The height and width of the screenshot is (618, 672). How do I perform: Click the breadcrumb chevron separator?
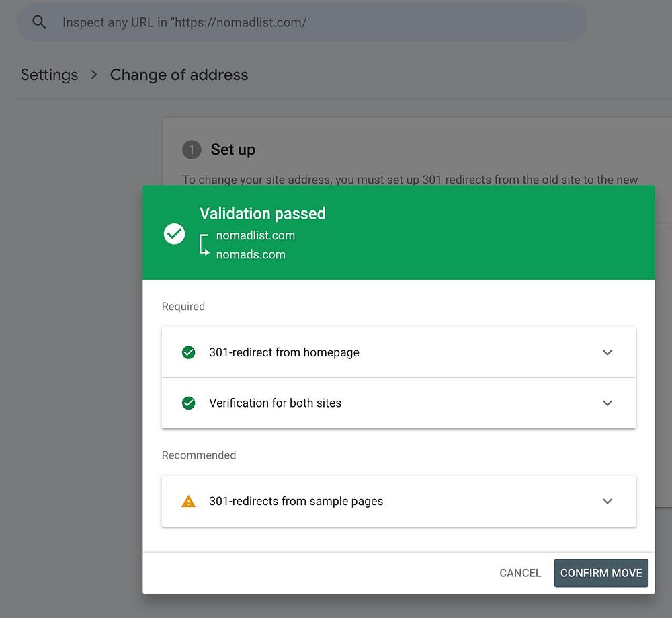[x=94, y=75]
